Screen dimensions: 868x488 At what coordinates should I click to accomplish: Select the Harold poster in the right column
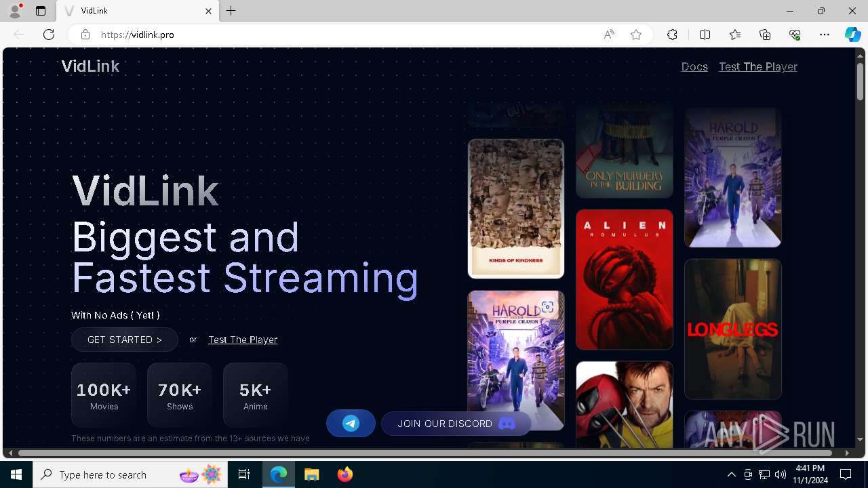[x=733, y=177]
